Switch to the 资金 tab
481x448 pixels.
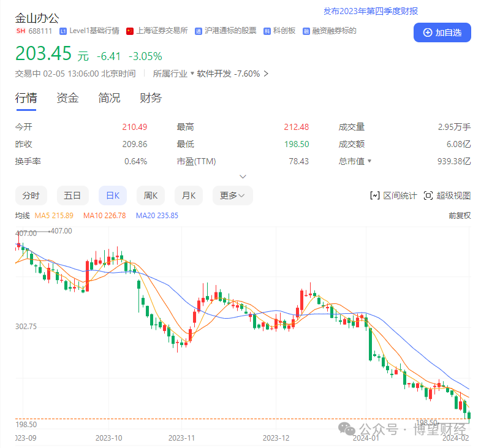pos(67,98)
